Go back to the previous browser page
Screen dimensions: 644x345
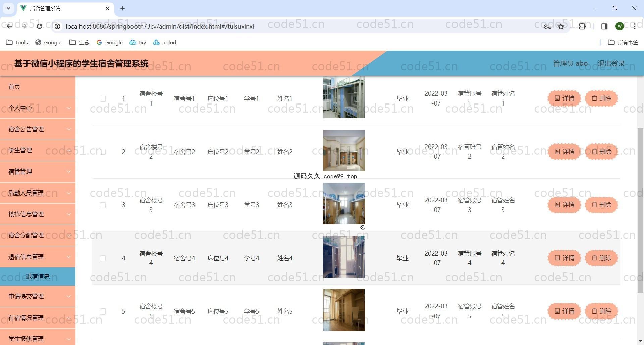tap(9, 26)
